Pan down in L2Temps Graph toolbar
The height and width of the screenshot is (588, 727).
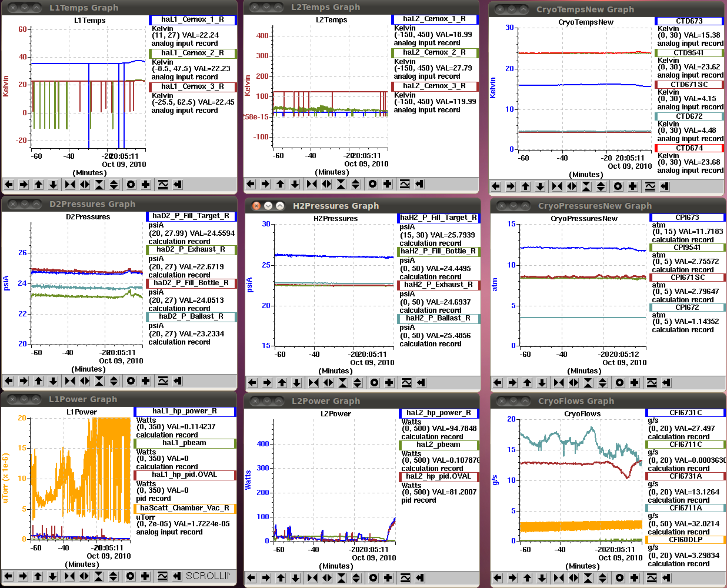295,184
